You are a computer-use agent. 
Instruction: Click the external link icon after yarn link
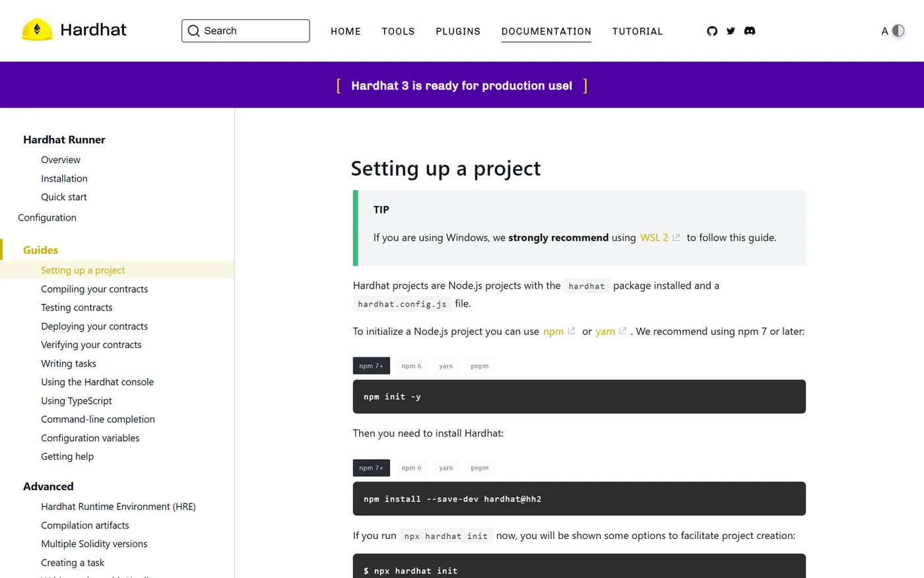(622, 331)
